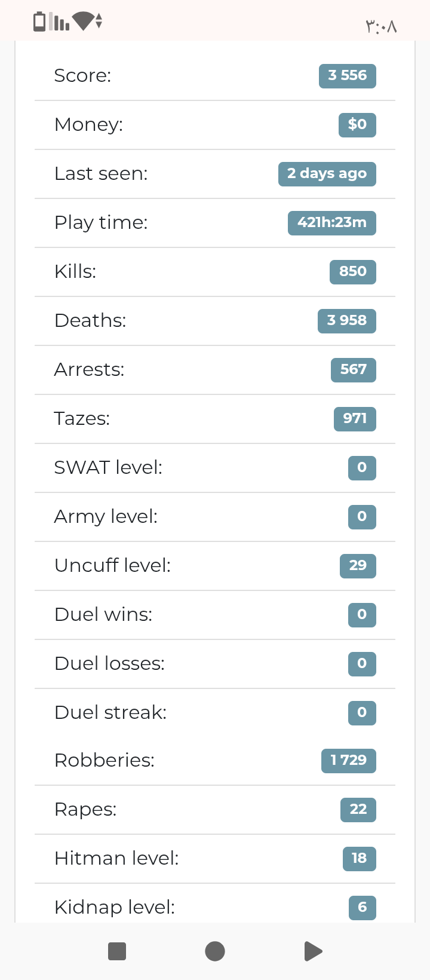Viewport: 430px width, 980px height.
Task: Tap the Android home circle icon
Action: pos(215,951)
